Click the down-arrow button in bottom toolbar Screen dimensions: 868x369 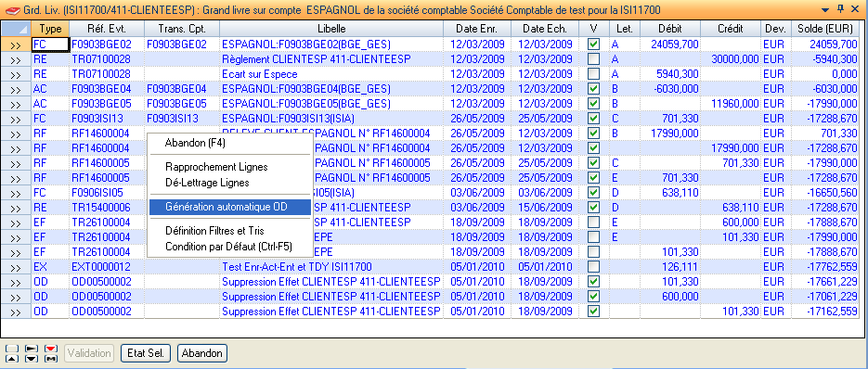(x=32, y=359)
